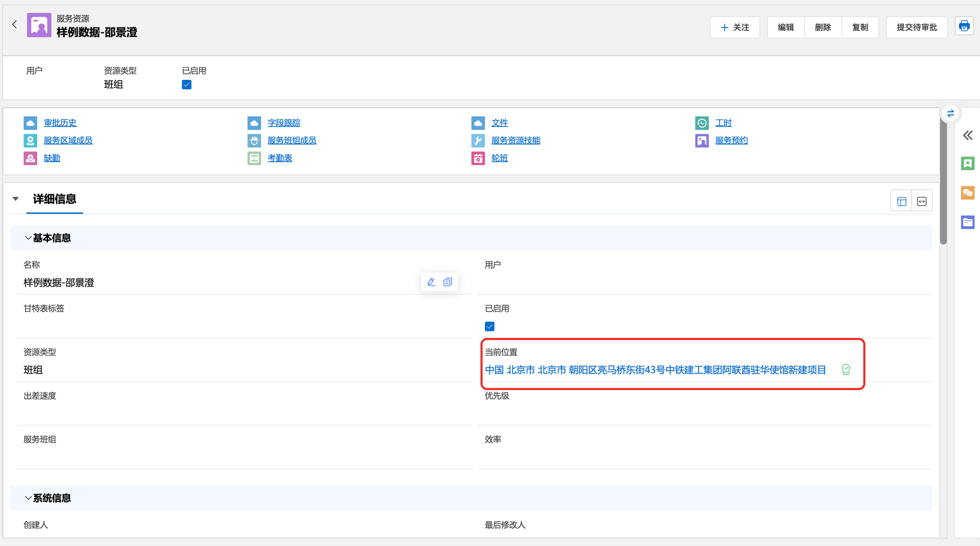This screenshot has width=980, height=546.
Task: Collapse the 基本信息 section
Action: 28,238
